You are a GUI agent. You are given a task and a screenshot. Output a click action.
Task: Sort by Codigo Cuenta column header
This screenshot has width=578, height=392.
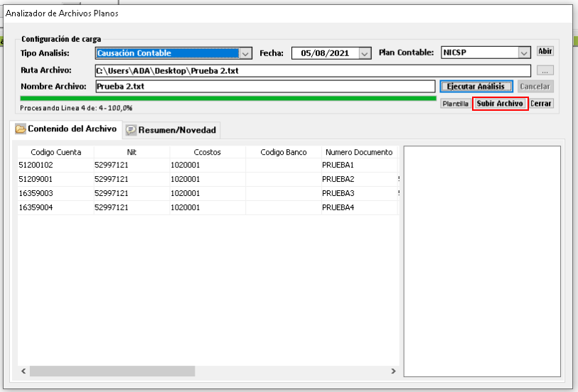(56, 152)
